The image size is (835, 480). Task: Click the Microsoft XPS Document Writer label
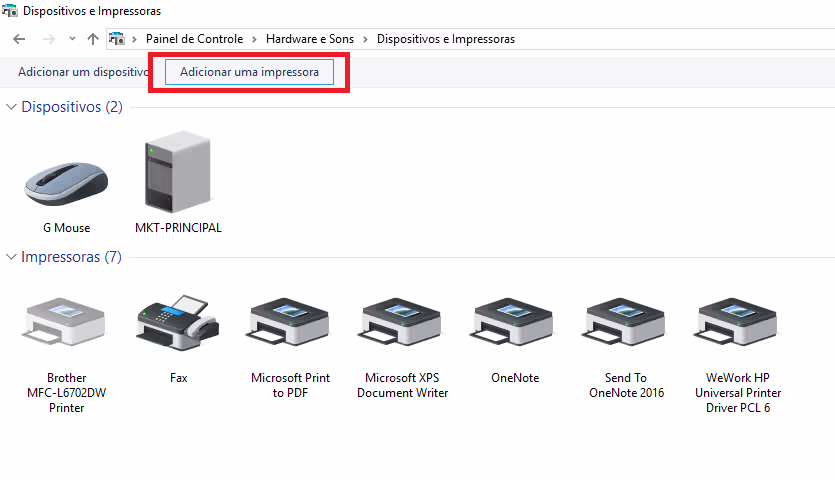[403, 385]
